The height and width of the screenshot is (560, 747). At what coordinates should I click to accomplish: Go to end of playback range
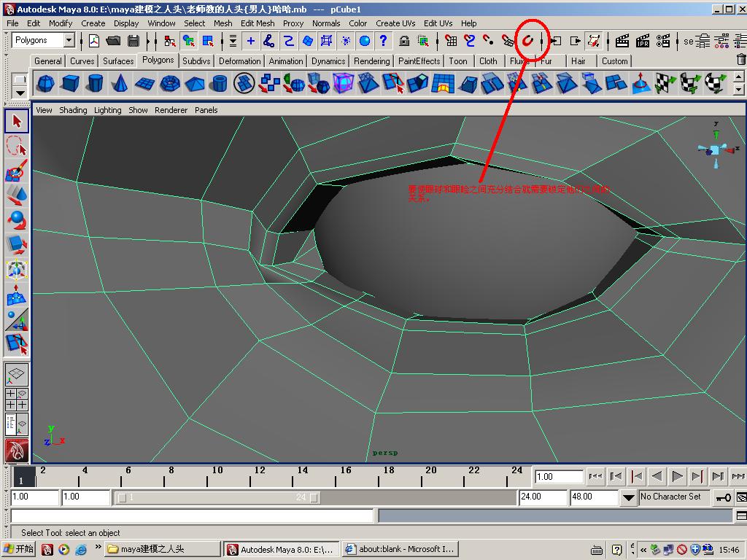click(x=738, y=475)
